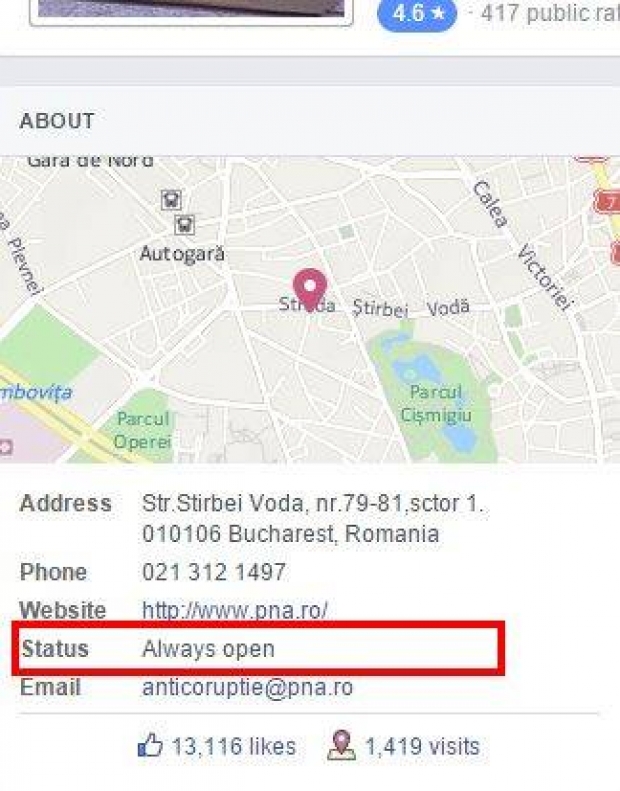The height and width of the screenshot is (791, 620).
Task: Click the visits check-in pin icon
Action: pos(341,745)
